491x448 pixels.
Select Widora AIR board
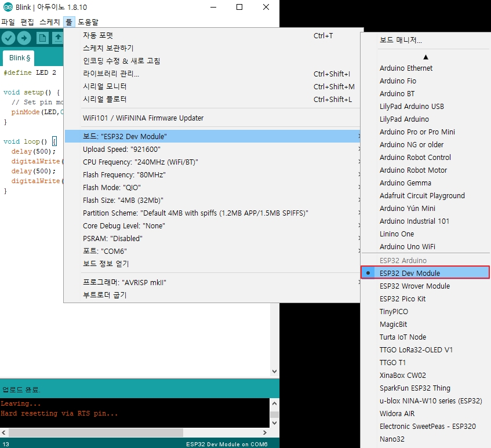click(x=425, y=414)
